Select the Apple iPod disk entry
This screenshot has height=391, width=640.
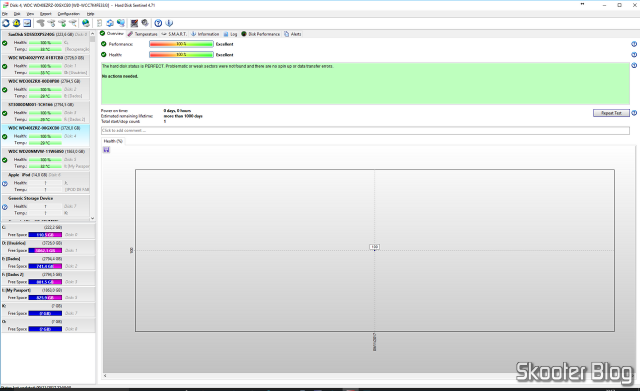[45, 182]
